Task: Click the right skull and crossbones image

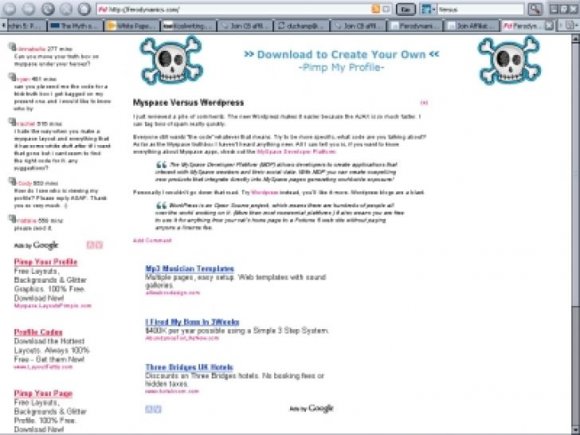Action: [509, 60]
